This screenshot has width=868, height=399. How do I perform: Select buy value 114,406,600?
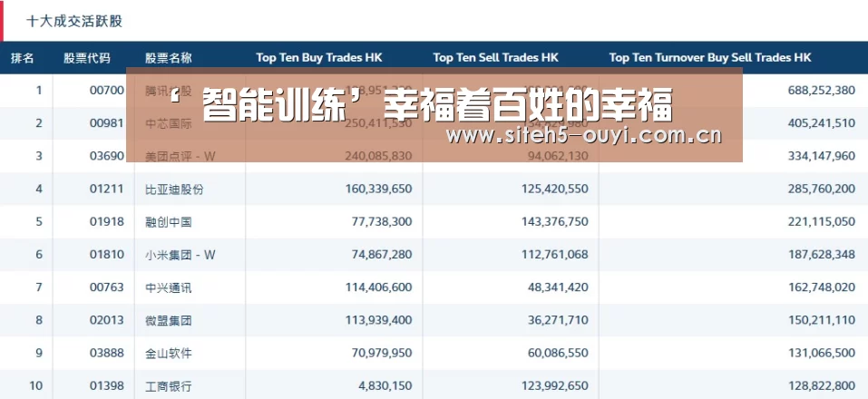[x=378, y=287]
